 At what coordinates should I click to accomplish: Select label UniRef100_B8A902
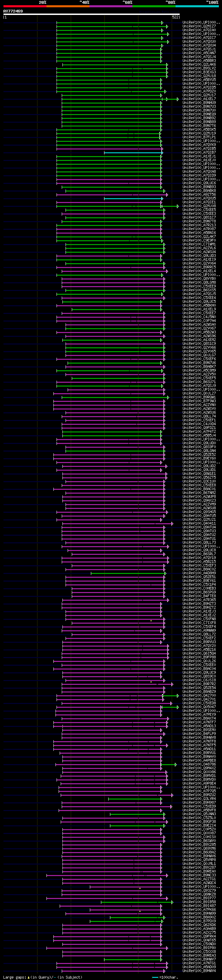(x=199, y=917)
